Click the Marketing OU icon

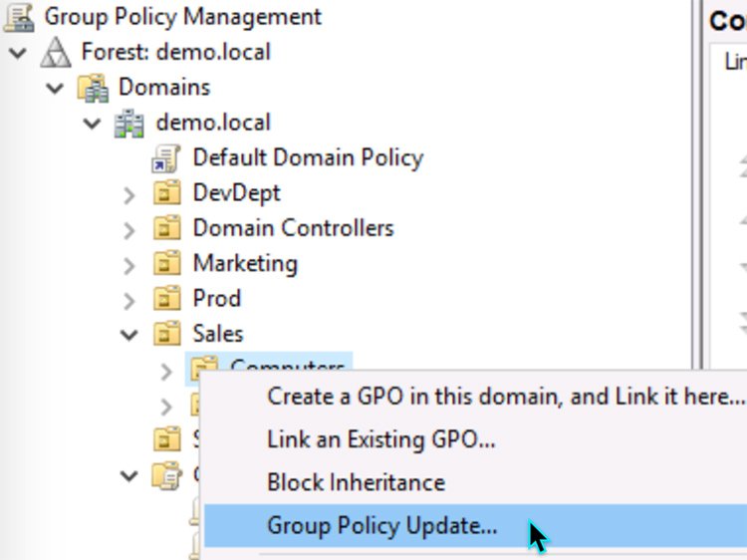166,264
